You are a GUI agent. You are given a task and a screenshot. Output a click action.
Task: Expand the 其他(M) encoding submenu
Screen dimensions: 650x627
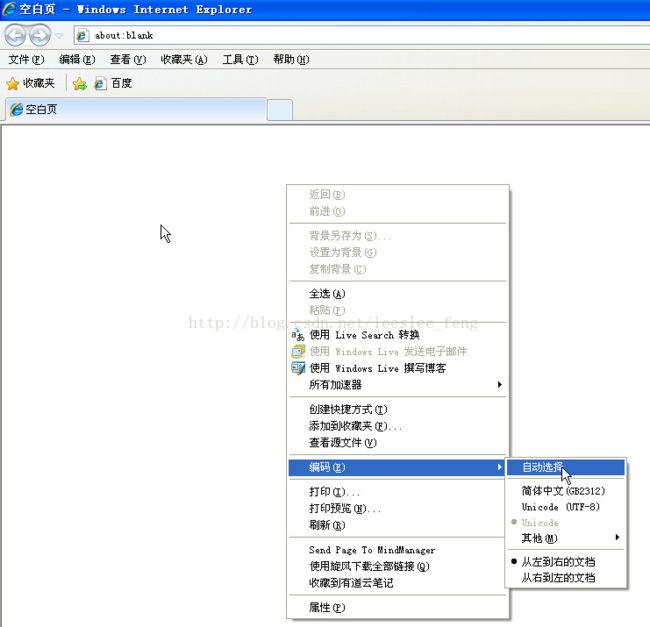[x=565, y=538]
